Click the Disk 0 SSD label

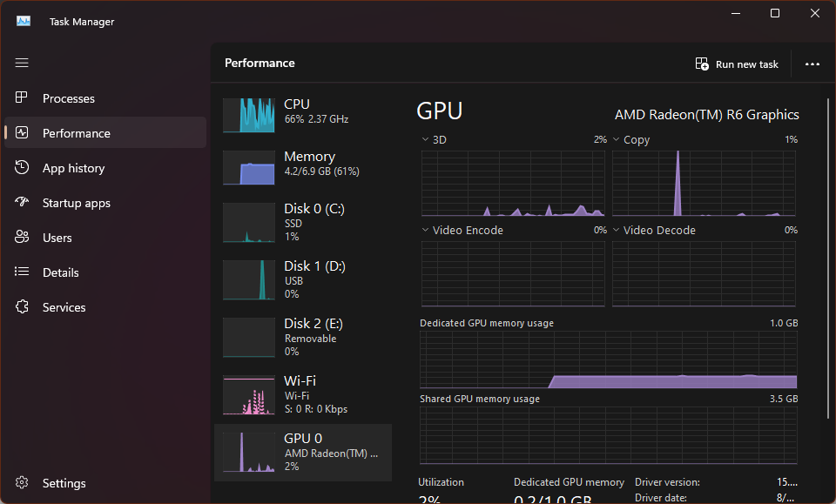(x=293, y=224)
